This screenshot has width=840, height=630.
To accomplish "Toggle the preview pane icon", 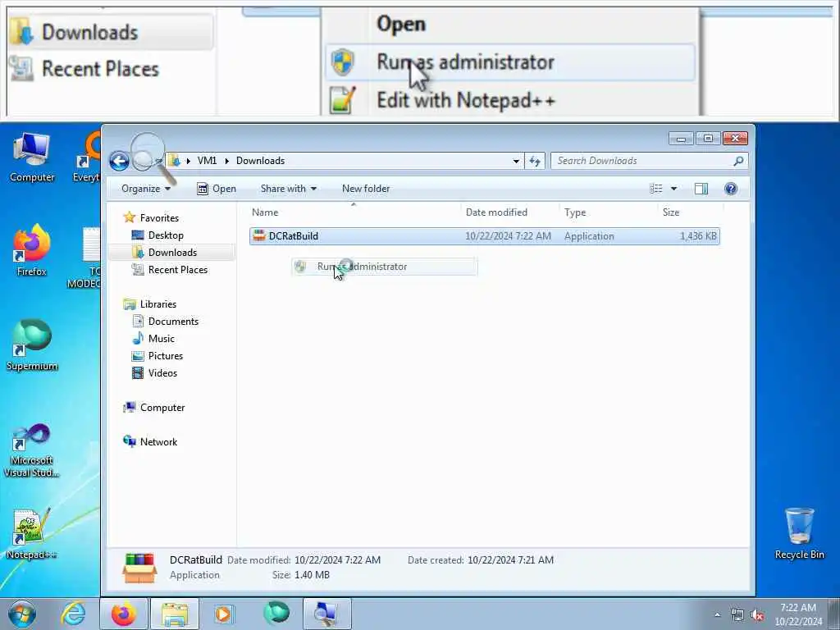I will click(701, 189).
